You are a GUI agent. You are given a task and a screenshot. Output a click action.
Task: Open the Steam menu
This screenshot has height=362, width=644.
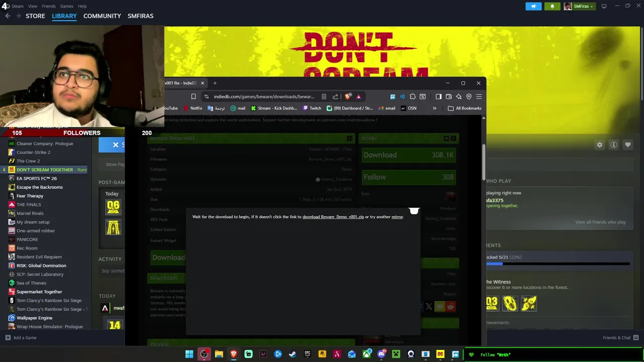pos(18,6)
